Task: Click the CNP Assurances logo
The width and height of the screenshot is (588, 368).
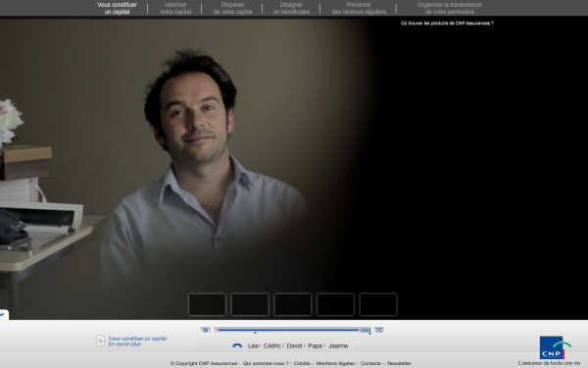Action: coord(555,347)
